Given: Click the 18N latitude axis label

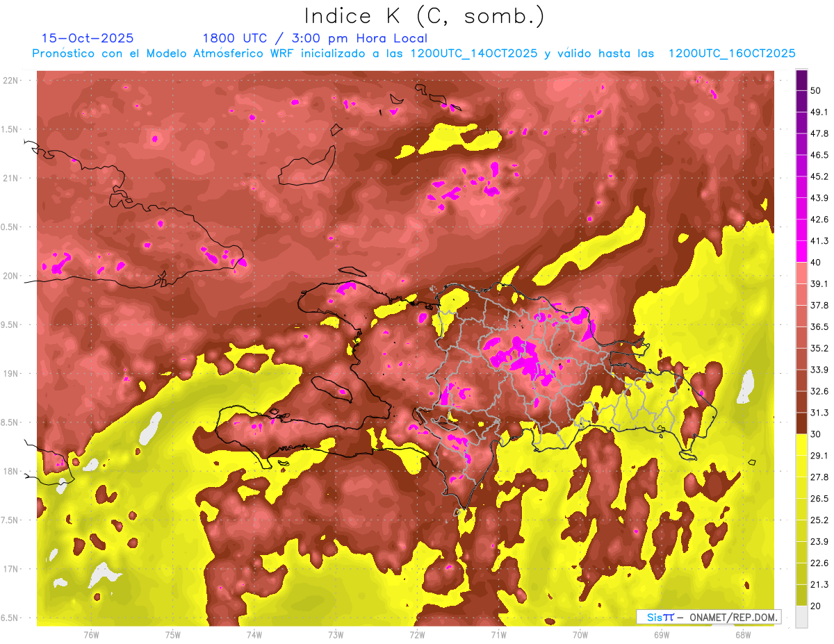Looking at the screenshot, I should 13,471.
